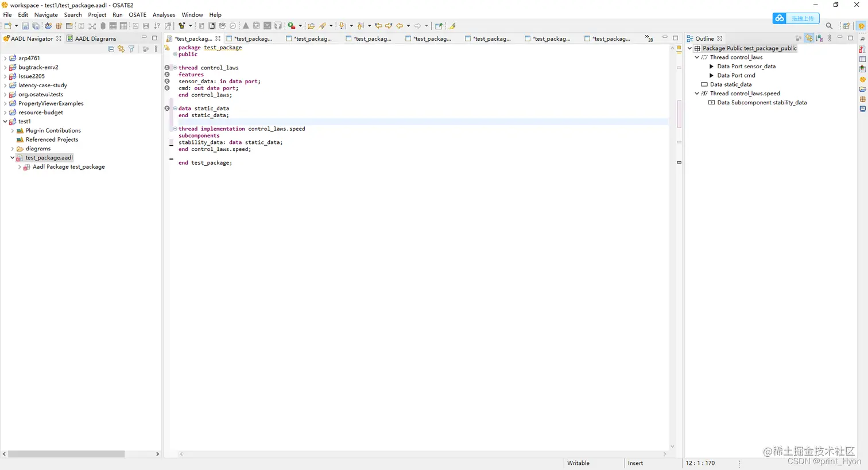Collapse Package Public test_package_public in Outline
The image size is (868, 470).
690,48
